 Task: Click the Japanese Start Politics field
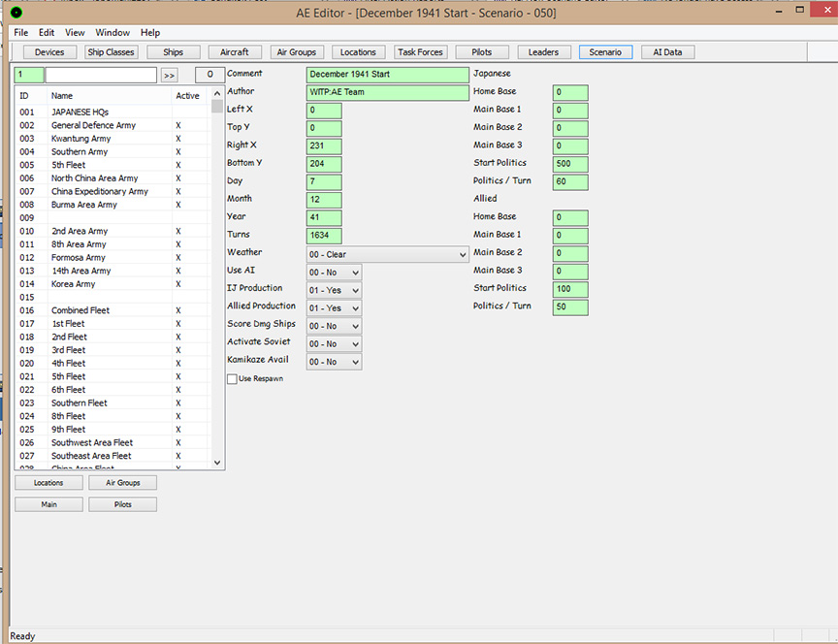[x=570, y=164]
